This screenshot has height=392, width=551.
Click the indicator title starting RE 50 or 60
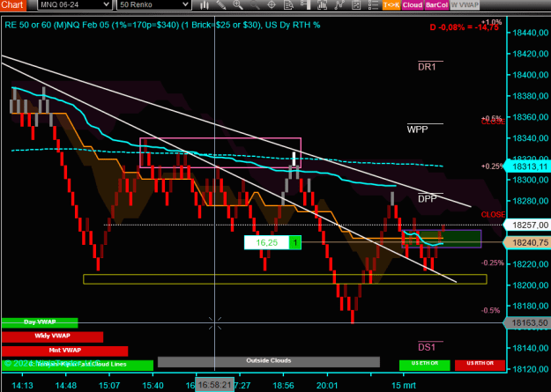162,25
